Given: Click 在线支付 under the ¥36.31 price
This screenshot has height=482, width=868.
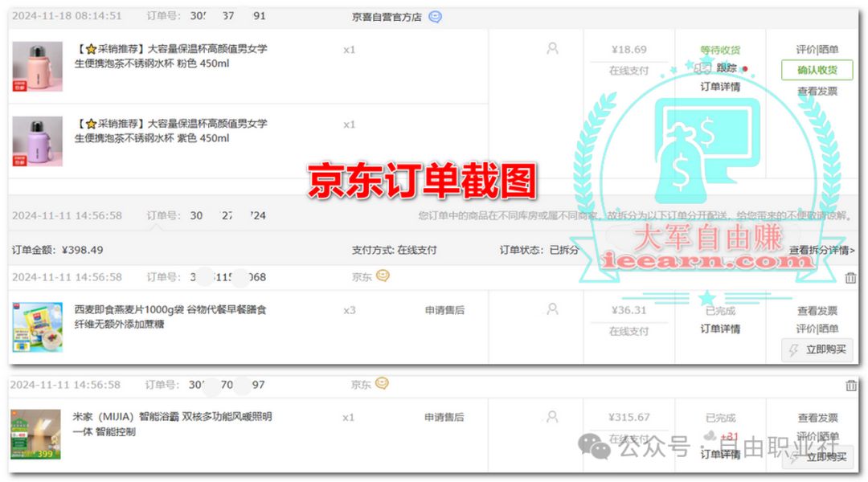Looking at the screenshot, I should point(628,331).
